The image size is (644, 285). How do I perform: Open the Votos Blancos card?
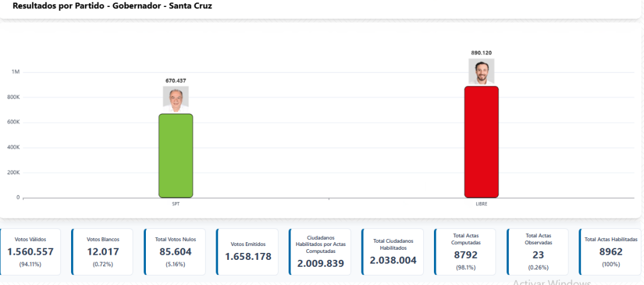[x=103, y=252]
